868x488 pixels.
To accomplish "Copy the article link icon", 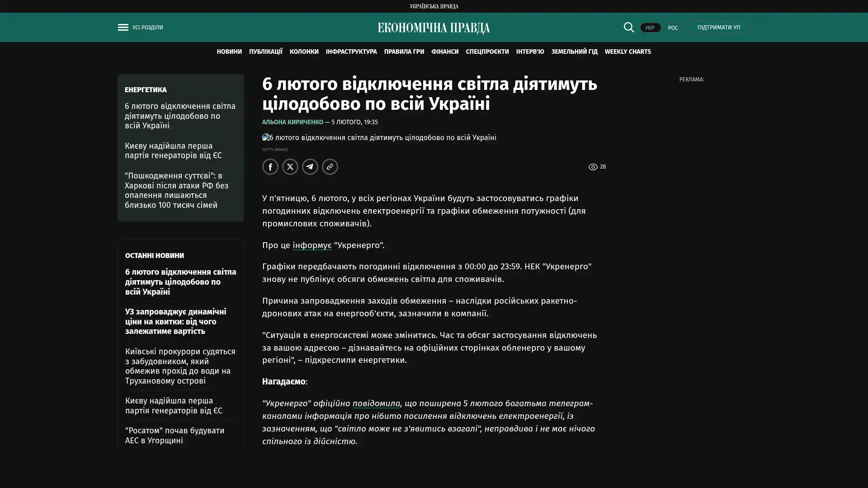I will (x=330, y=167).
